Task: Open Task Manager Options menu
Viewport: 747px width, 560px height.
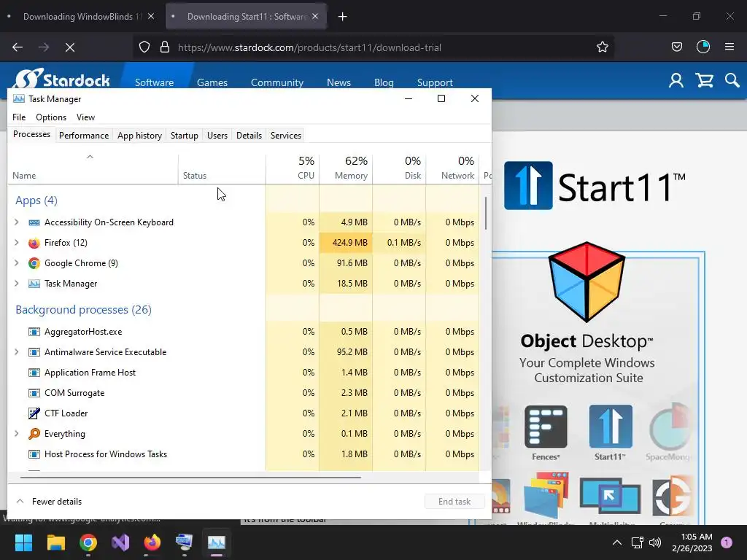Action: point(51,117)
